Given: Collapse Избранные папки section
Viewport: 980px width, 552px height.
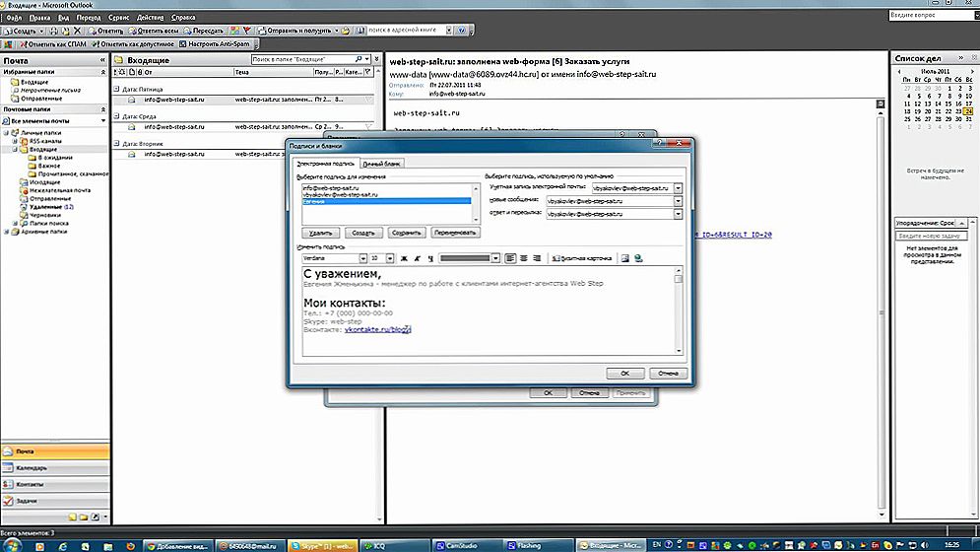Looking at the screenshot, I should [x=103, y=73].
